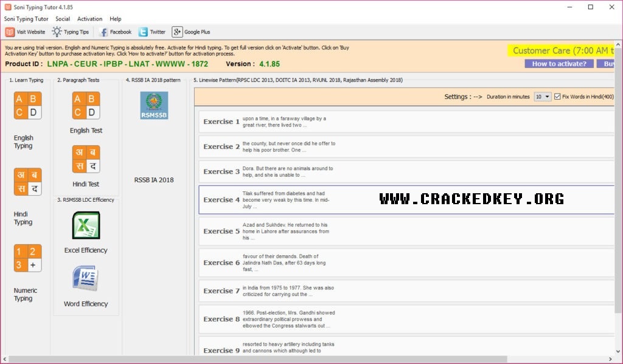Open the Hindi Typing lesson icon
Screen dimensions: 623x364
point(27,182)
